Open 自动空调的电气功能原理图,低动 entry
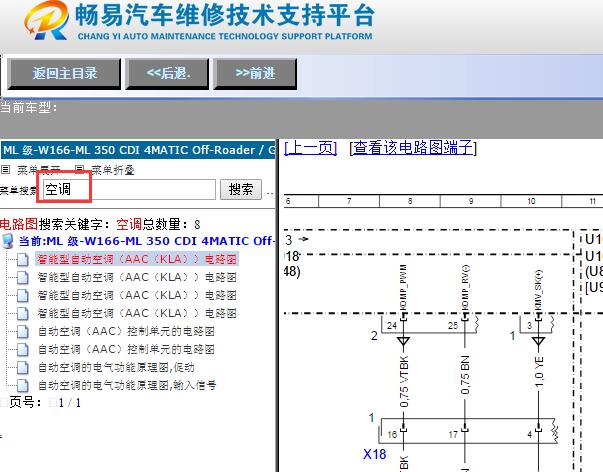603x472 pixels. pos(116,367)
